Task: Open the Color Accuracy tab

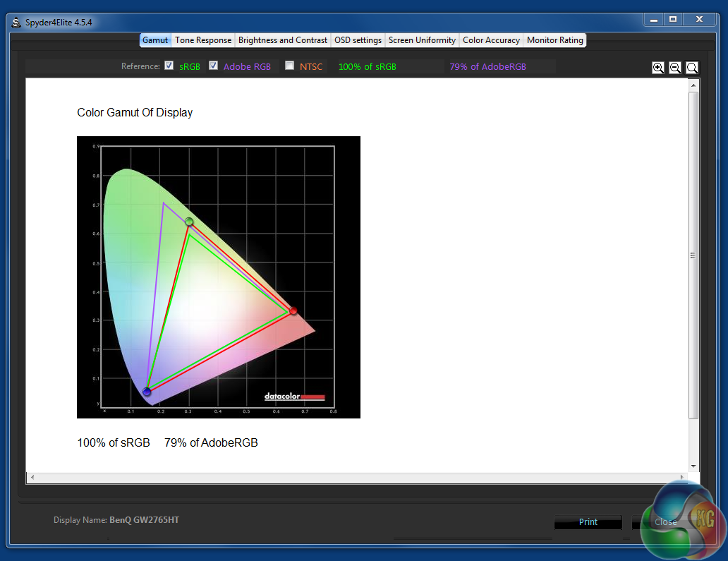Action: [x=491, y=40]
